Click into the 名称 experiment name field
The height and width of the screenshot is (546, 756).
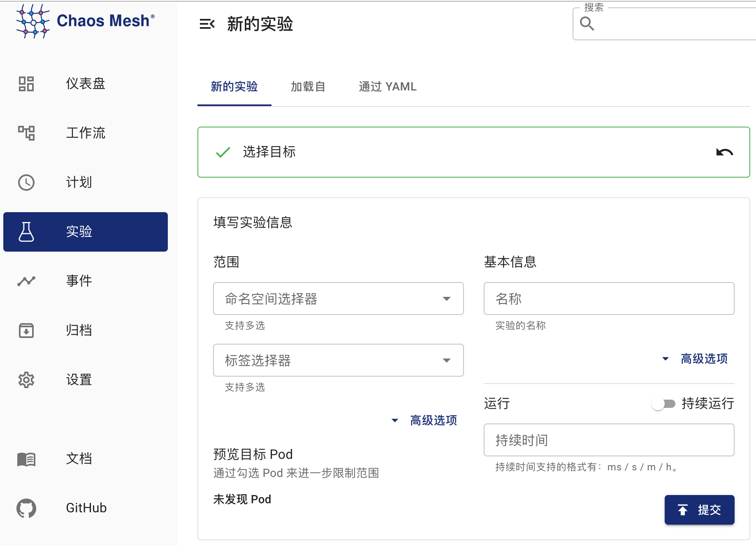point(609,299)
